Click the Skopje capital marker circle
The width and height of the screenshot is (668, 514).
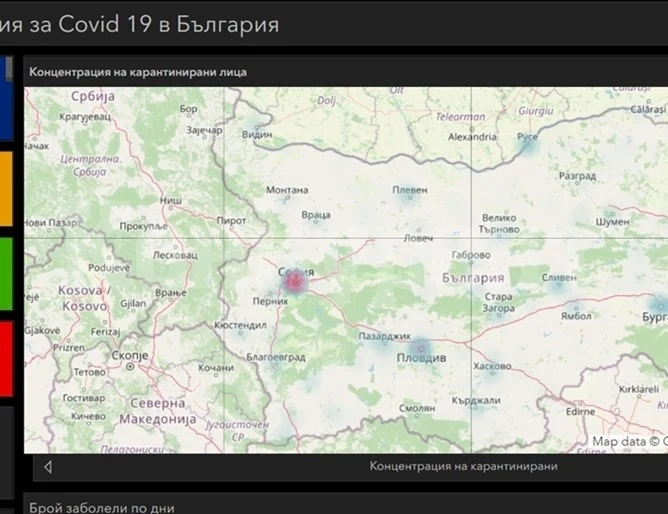[x=130, y=366]
